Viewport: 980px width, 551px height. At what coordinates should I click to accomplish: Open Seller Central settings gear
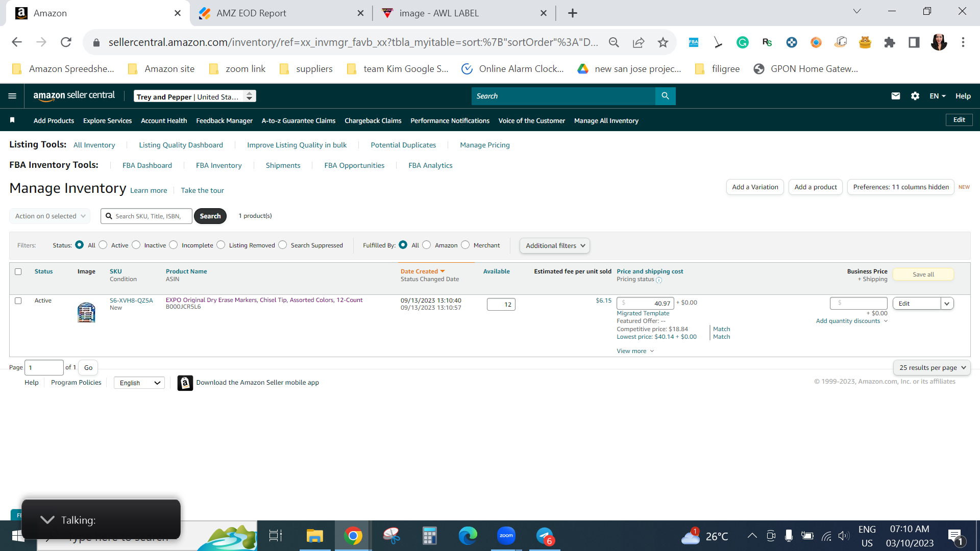pyautogui.click(x=915, y=96)
